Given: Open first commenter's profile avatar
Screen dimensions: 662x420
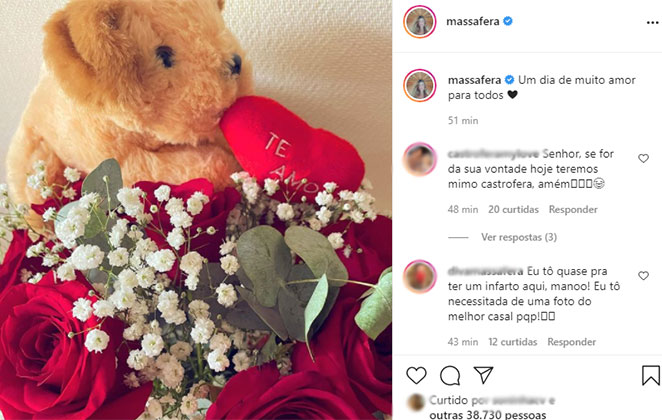Looking at the screenshot, I should (x=420, y=160).
